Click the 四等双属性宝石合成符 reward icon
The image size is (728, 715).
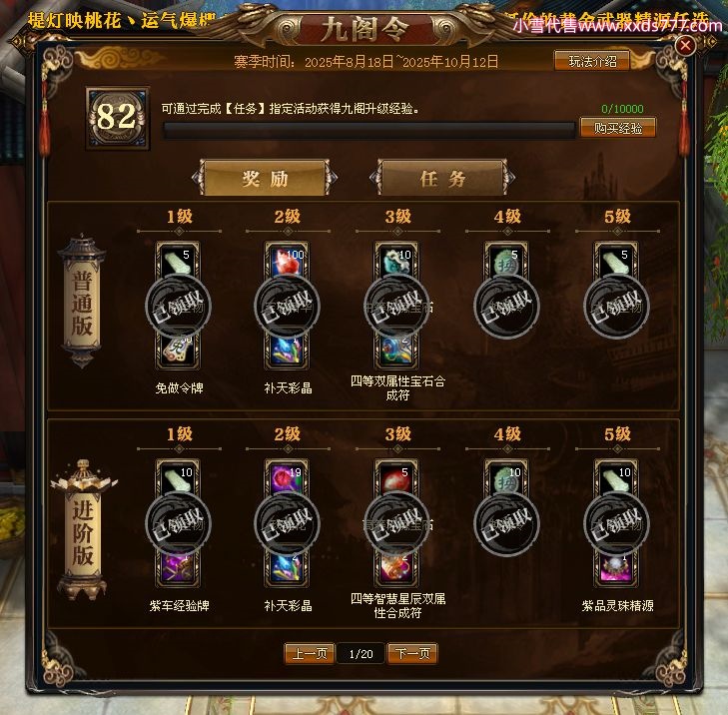point(397,352)
